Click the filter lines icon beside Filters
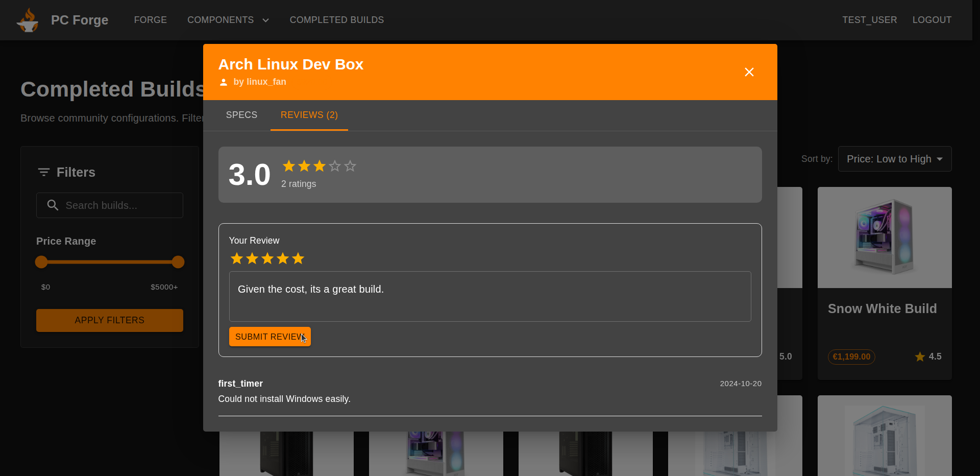 (x=44, y=172)
